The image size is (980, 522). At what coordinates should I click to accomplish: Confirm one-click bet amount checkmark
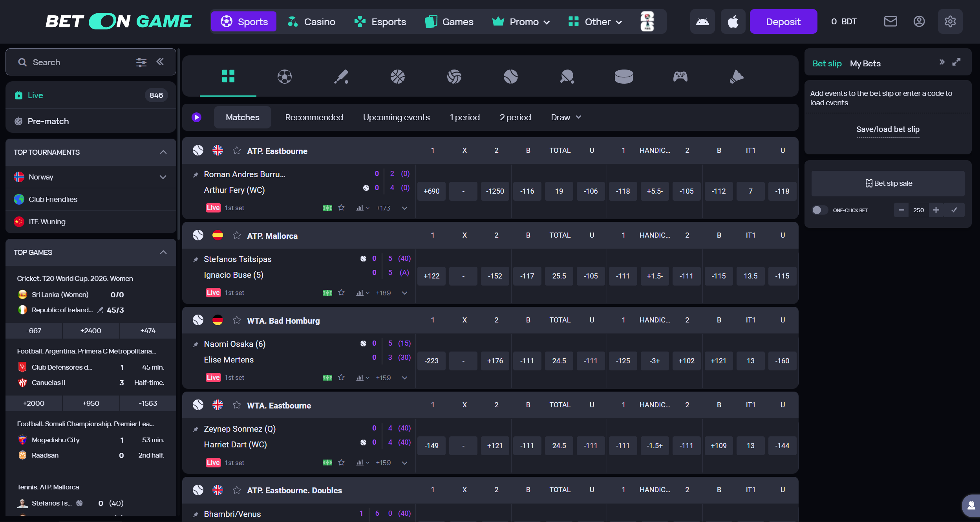pos(954,210)
